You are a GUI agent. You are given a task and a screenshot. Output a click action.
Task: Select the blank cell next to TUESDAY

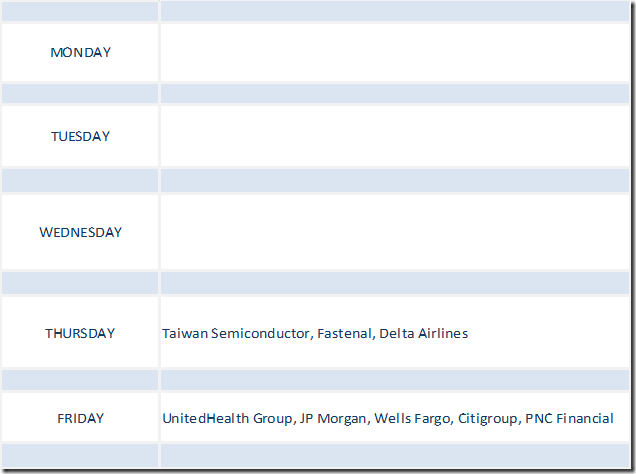pos(394,136)
